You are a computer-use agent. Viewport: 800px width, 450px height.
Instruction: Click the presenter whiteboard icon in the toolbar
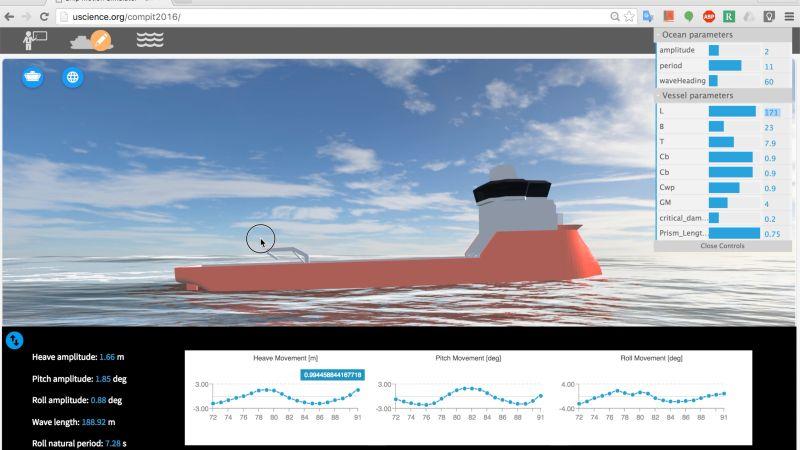click(x=35, y=40)
